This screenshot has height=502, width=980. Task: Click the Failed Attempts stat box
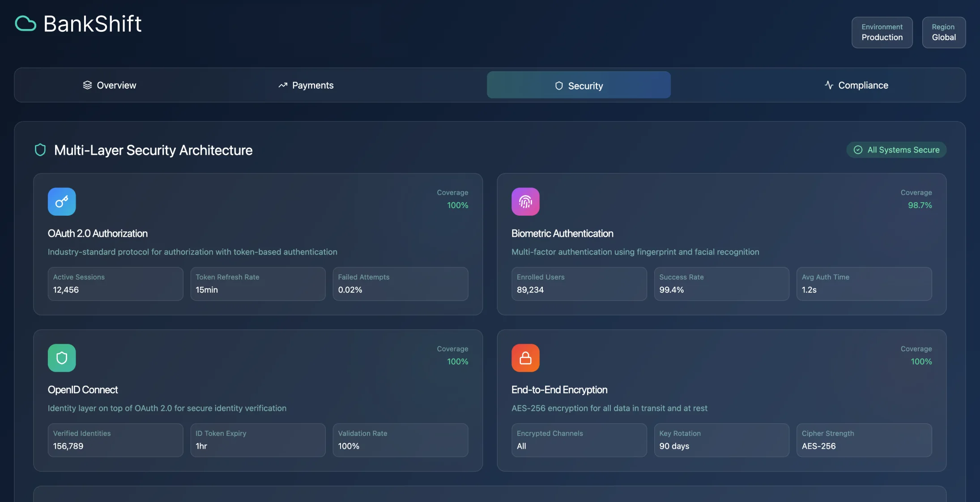click(x=400, y=284)
